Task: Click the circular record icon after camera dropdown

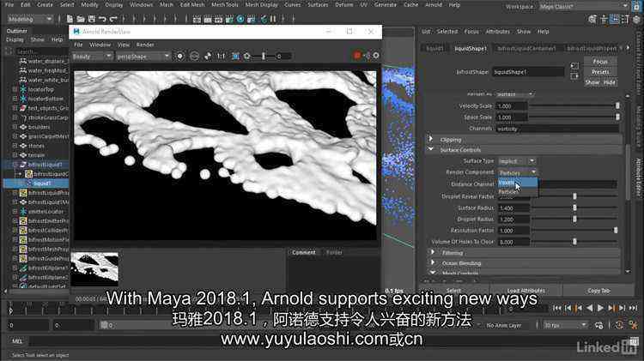Action: pos(180,57)
